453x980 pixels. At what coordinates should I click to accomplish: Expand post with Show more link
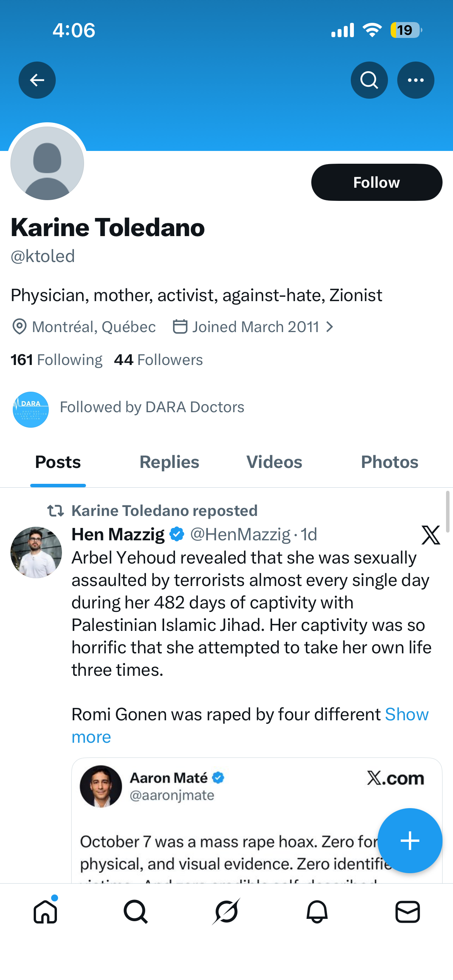(250, 726)
